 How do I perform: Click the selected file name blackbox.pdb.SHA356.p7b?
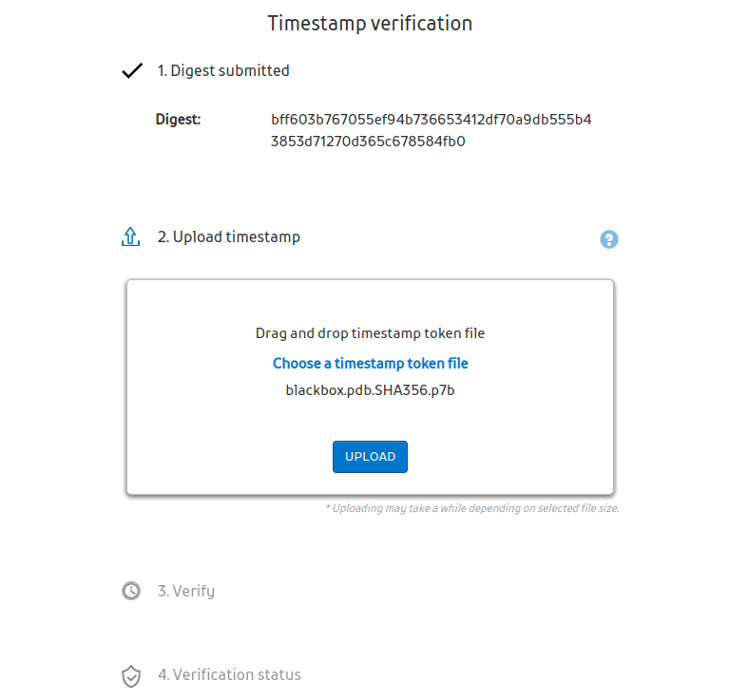(370, 390)
